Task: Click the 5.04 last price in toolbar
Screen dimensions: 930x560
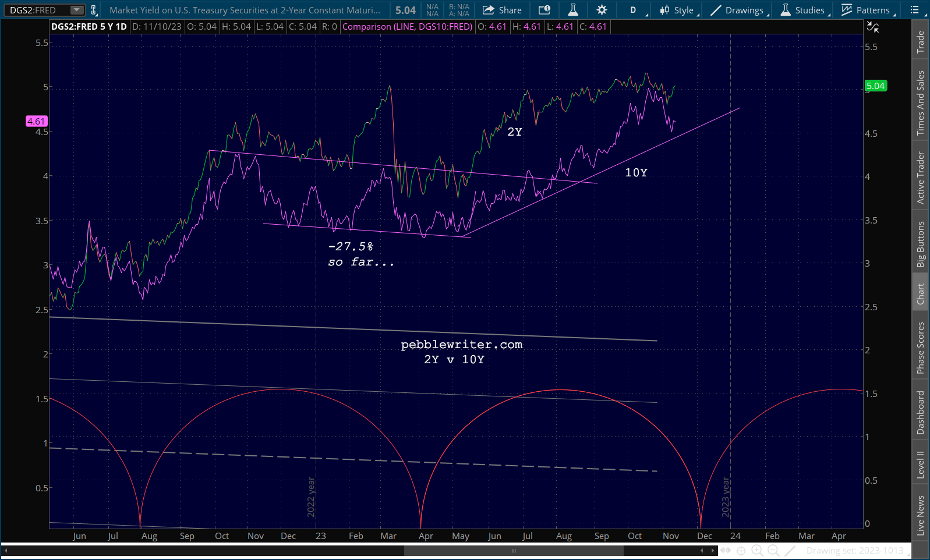Action: coord(405,10)
